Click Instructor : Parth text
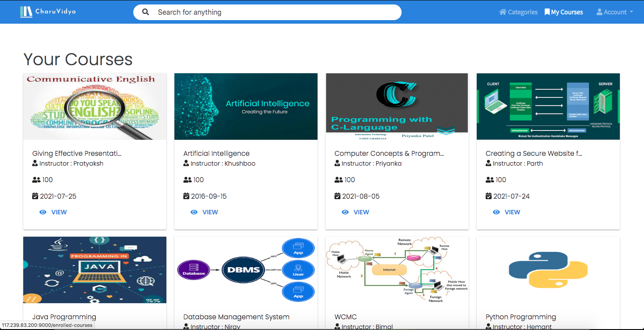Screen dimensions: 644x330 518,163
